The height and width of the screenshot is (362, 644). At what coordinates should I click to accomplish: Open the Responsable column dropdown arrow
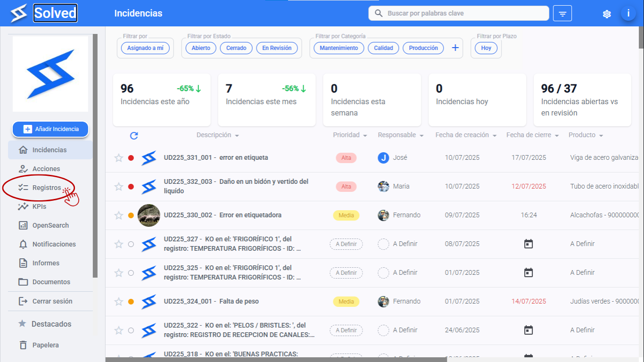(421, 135)
